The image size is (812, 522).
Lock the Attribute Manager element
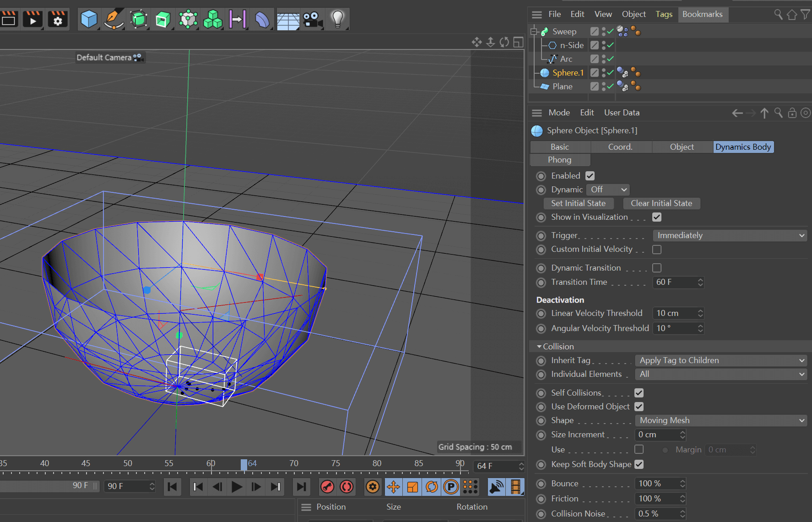(x=792, y=113)
